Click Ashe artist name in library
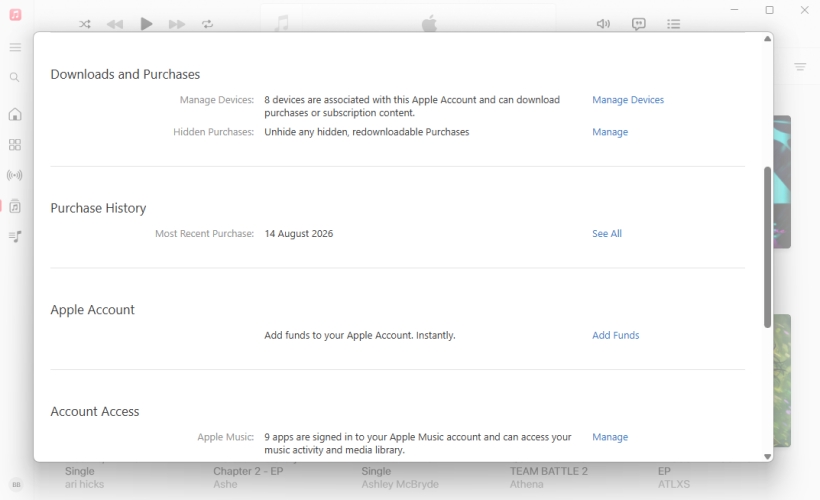Viewport: 820px width, 500px height. tap(225, 484)
